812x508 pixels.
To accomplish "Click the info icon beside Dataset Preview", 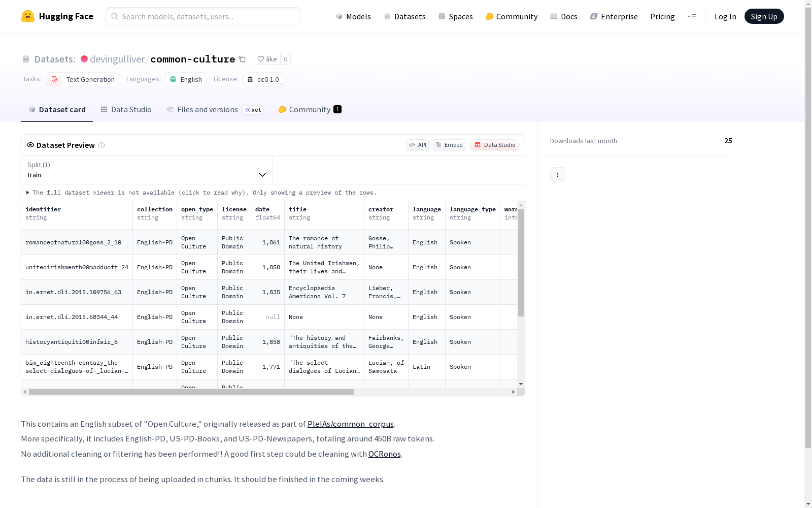I will pos(101,145).
